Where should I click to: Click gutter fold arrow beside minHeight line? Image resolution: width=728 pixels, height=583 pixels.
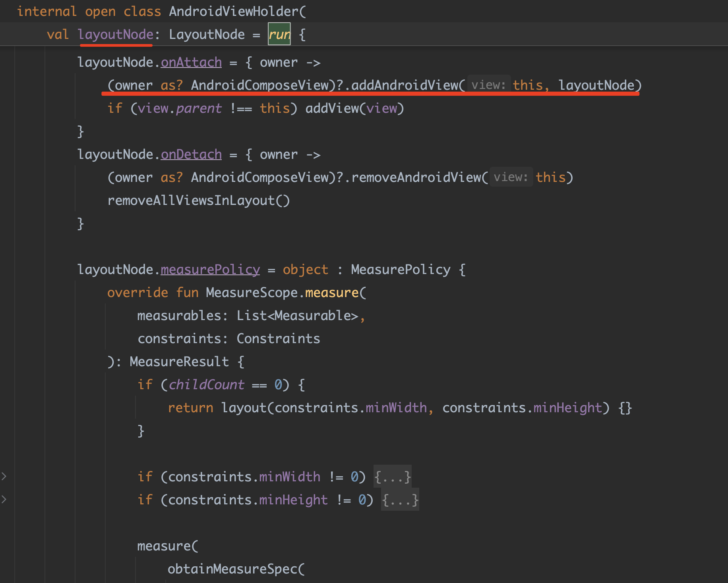point(4,499)
